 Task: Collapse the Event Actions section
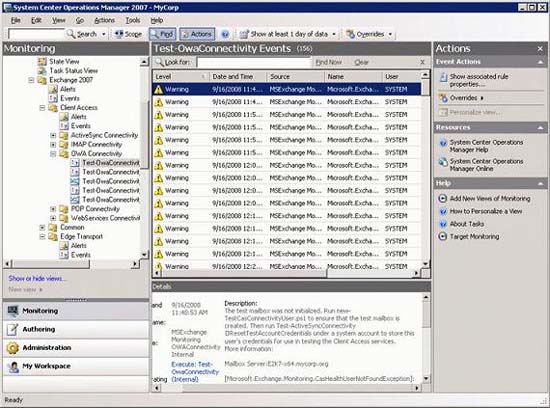tap(540, 62)
